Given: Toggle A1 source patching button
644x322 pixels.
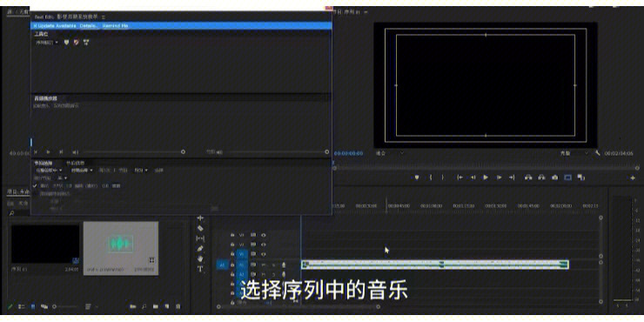Looking at the screenshot, I should tap(222, 265).
